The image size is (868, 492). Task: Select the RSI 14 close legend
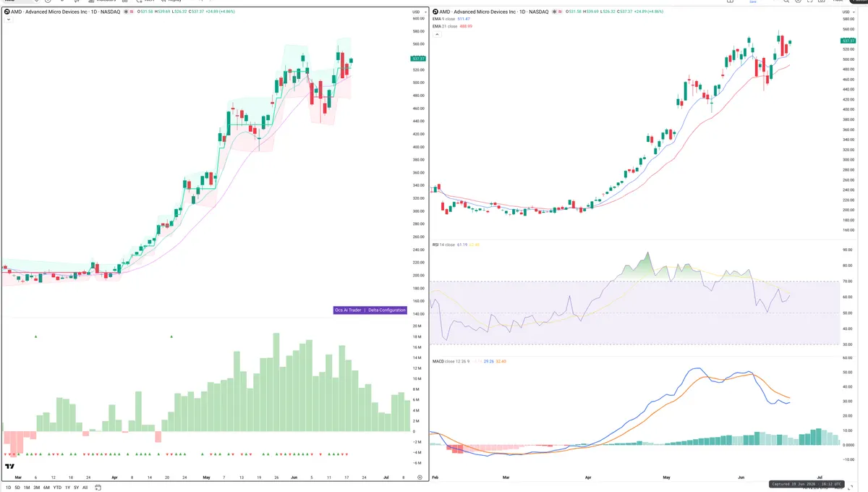pyautogui.click(x=456, y=245)
